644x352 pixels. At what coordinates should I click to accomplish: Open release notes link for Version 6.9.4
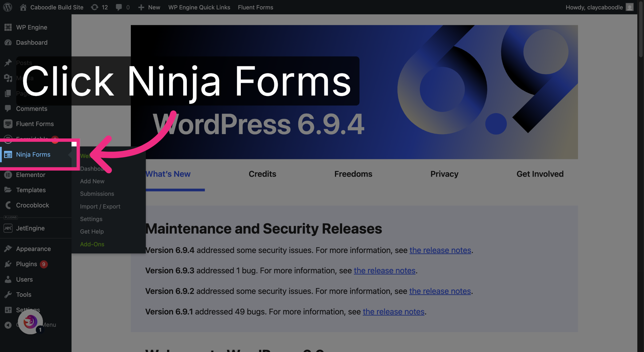(440, 250)
